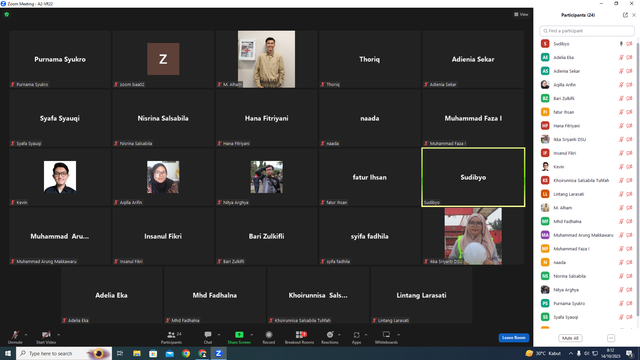Click M. Alham's video-off icon in list
Screen dimensions: 640x360
[x=629, y=208]
